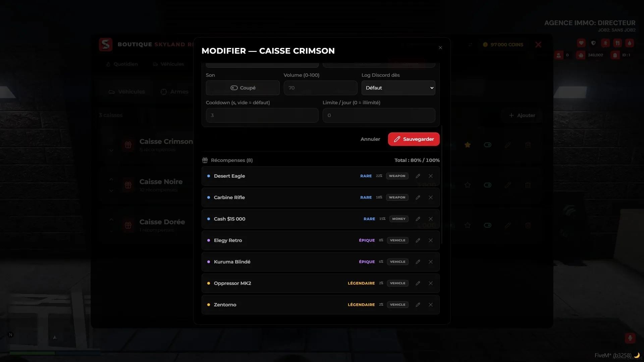
Task: Toggle favorite star for Caisse Crimson
Action: tap(468, 145)
